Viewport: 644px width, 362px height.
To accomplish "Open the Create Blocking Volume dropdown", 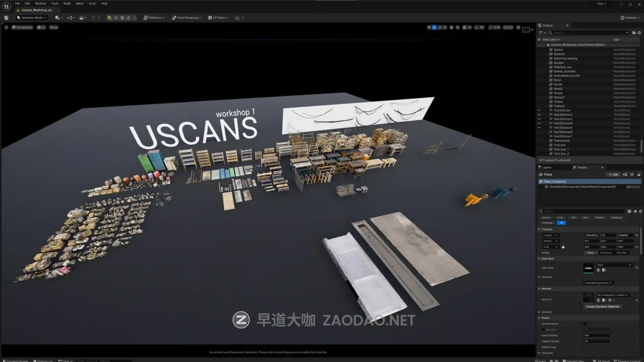I will pyautogui.click(x=598, y=283).
